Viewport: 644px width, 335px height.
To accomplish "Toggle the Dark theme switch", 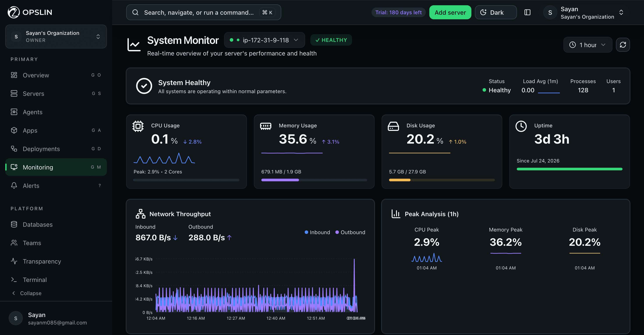I will coord(495,12).
